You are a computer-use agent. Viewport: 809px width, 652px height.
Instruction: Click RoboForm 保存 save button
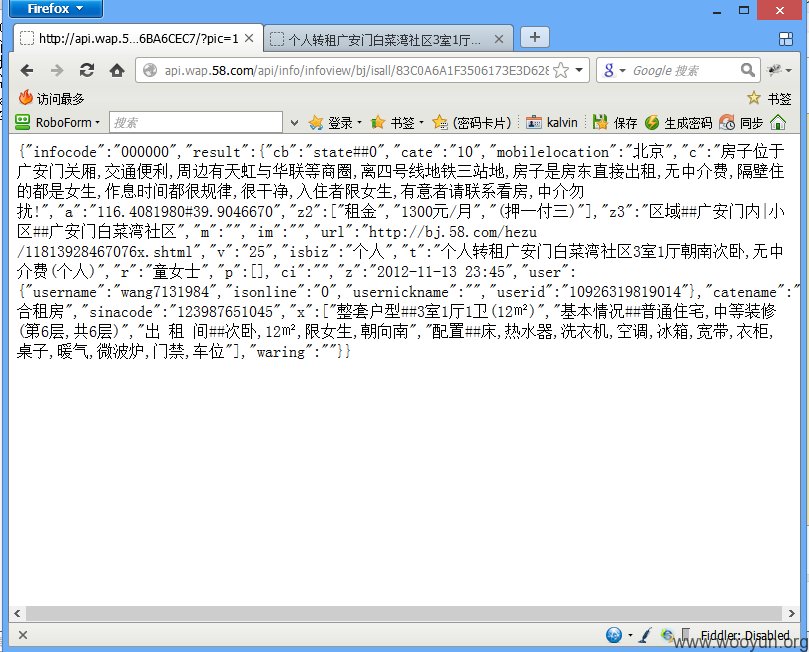click(x=614, y=122)
